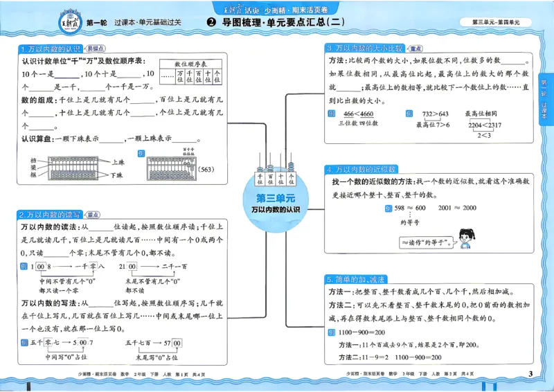Click the 重点 tag beside 万以内数的大小比较

click(415, 48)
